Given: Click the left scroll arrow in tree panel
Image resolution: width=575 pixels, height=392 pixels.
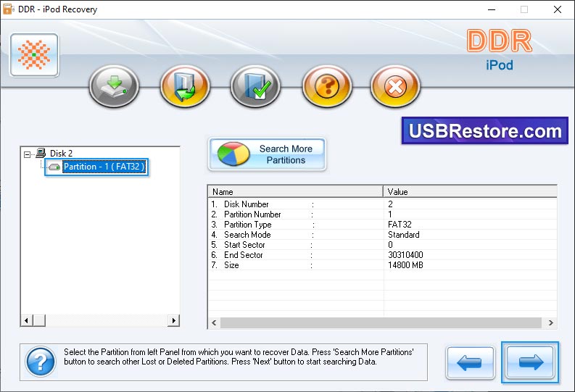Looking at the screenshot, I should coord(26,320).
